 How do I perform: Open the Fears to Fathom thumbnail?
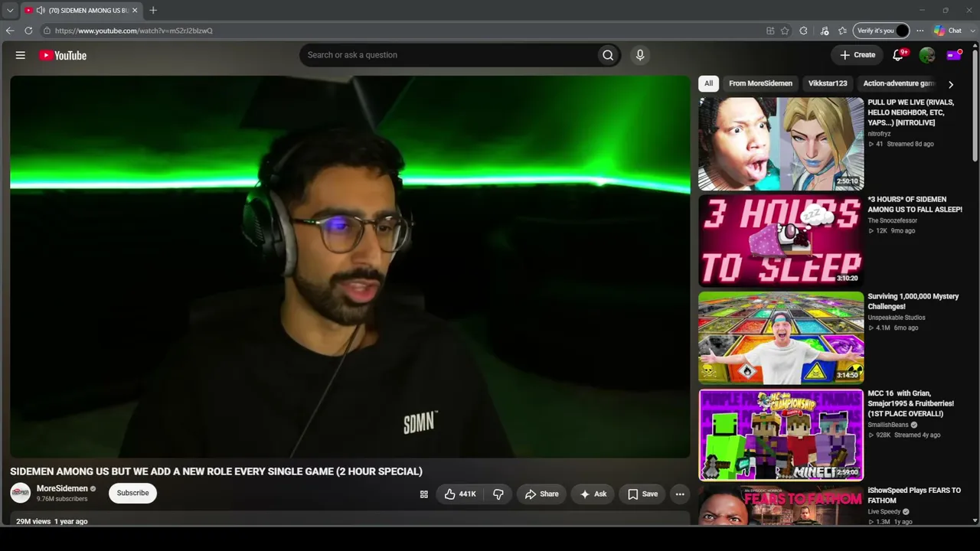tap(781, 505)
